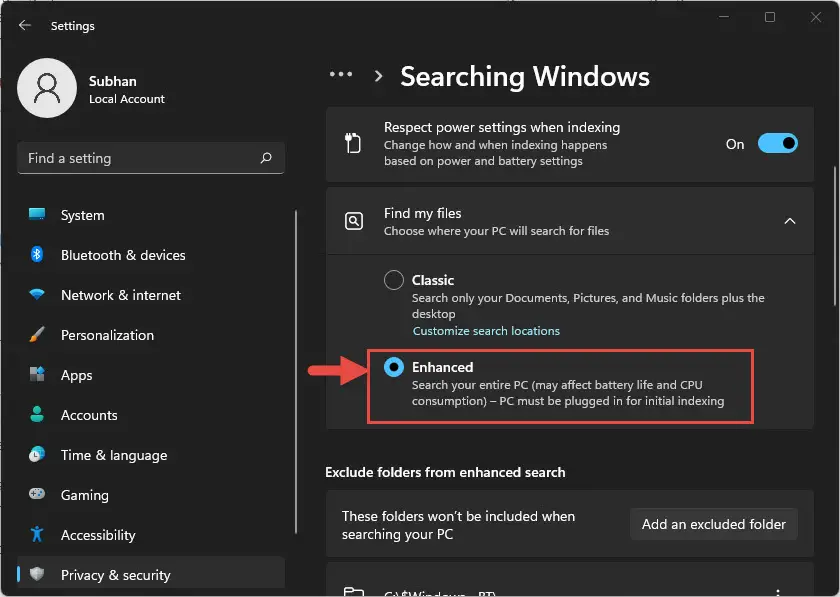Open Accounts category label

(x=89, y=415)
